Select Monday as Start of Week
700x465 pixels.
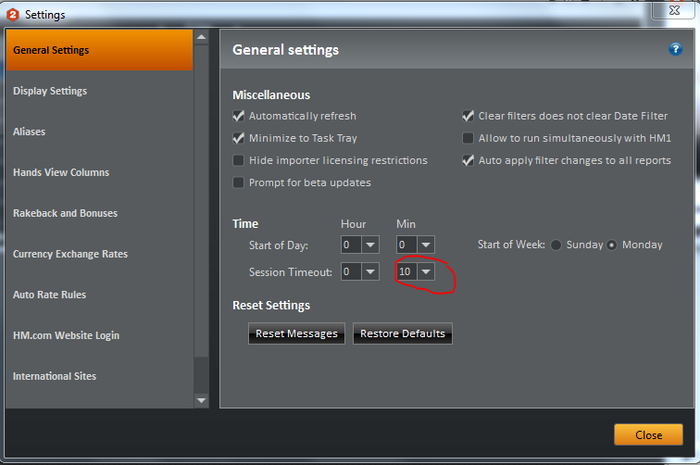tap(612, 245)
